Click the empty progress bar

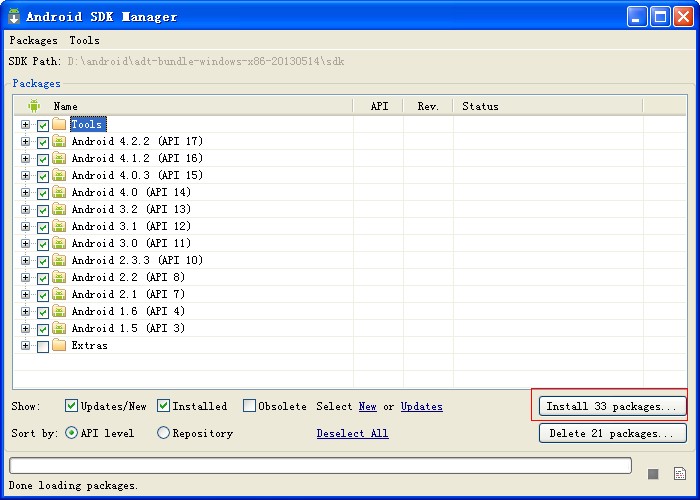click(320, 465)
